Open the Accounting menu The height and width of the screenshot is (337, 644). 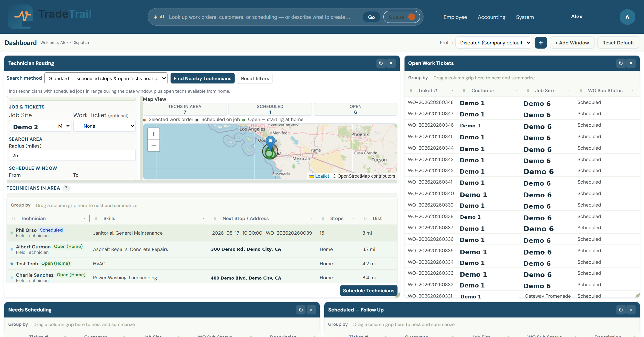click(x=491, y=17)
